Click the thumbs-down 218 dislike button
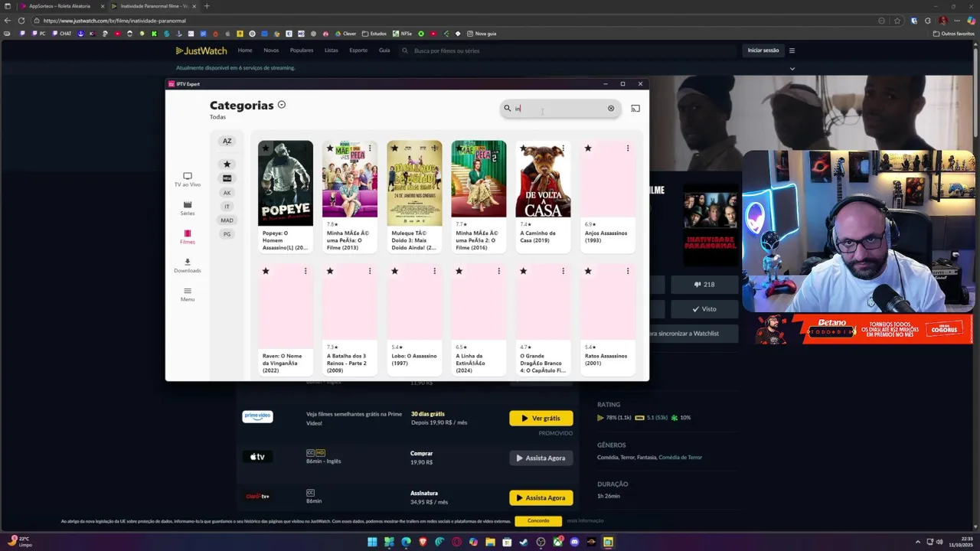The image size is (980, 551). coord(704,285)
